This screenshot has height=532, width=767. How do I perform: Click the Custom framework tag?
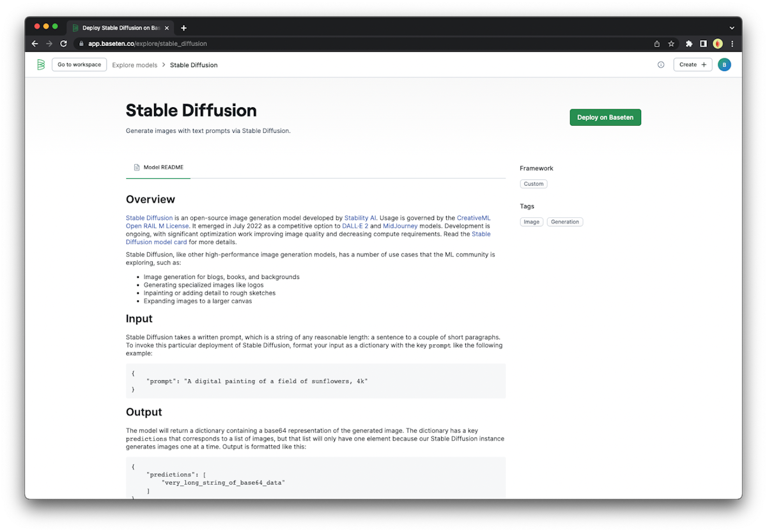534,184
